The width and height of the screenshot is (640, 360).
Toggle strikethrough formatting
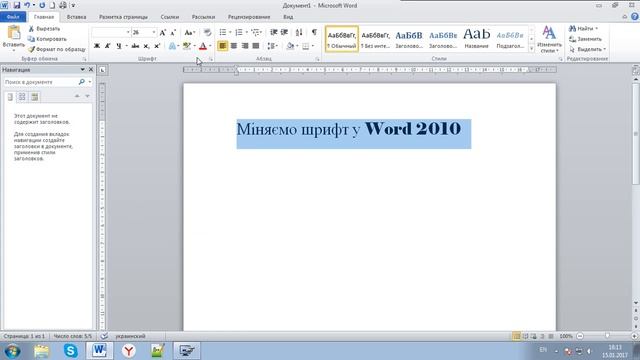135,46
